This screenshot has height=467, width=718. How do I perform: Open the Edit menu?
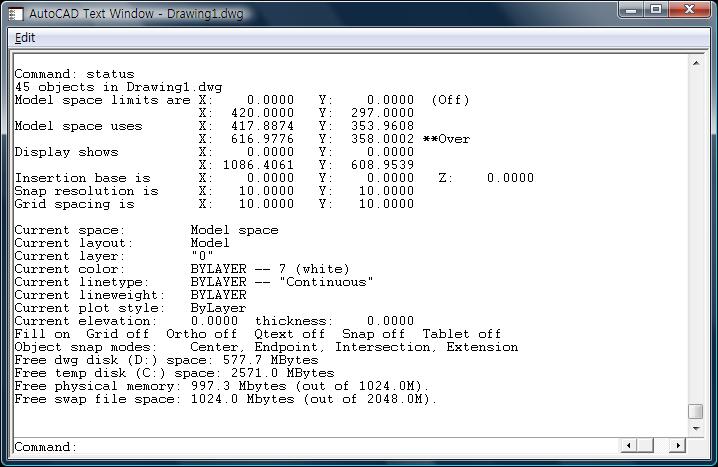[x=25, y=38]
